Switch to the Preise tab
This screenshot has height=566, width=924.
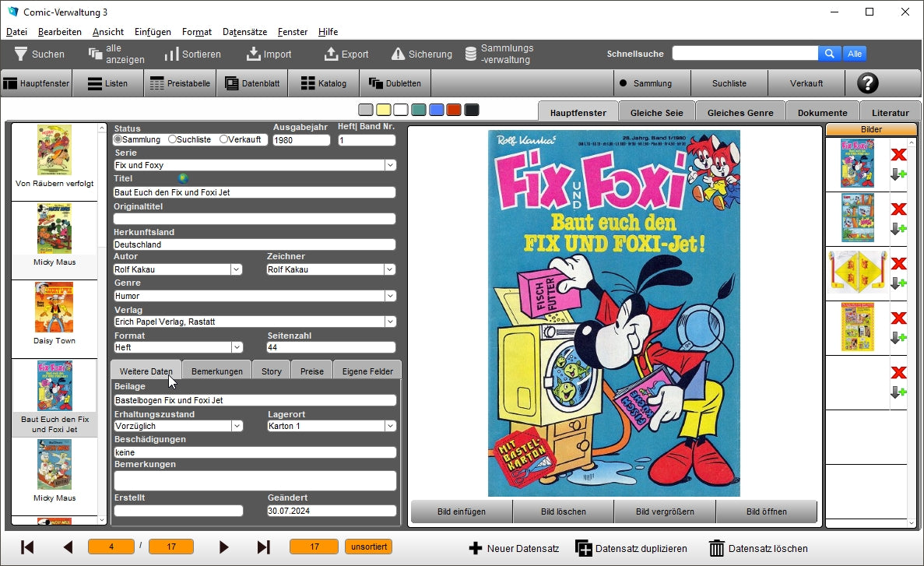click(x=312, y=371)
